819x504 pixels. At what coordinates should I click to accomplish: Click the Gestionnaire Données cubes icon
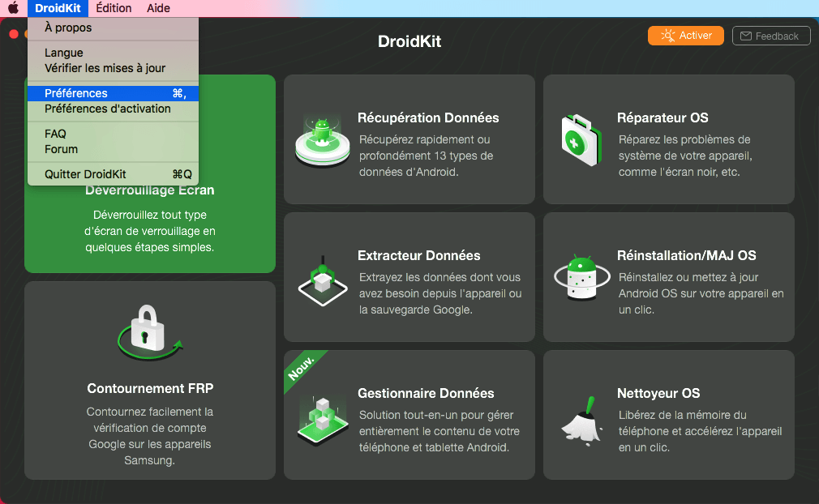pos(323,421)
